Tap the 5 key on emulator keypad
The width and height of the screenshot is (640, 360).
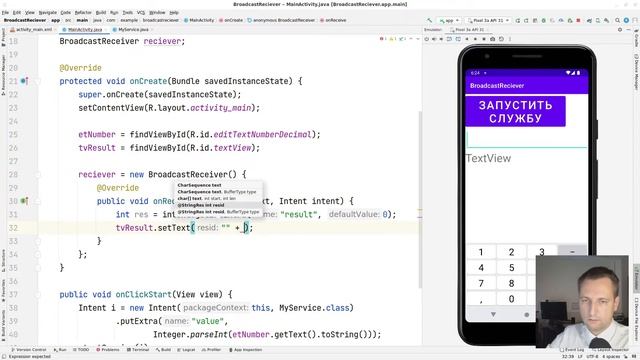[x=511, y=268]
